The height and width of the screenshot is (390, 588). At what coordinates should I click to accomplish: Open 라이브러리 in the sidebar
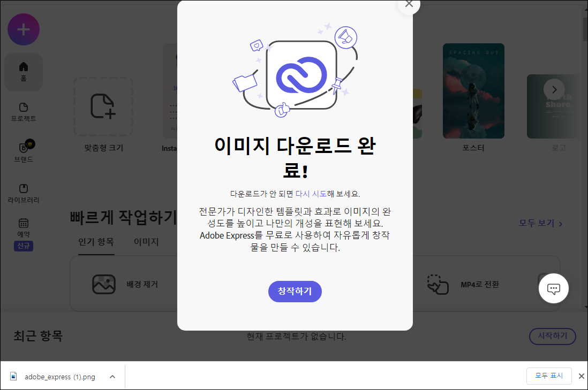pyautogui.click(x=24, y=194)
